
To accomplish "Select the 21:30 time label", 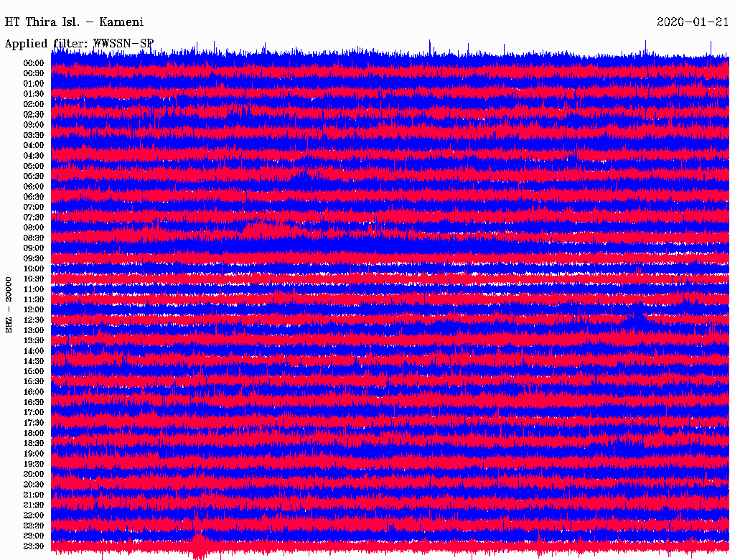I will click(34, 505).
